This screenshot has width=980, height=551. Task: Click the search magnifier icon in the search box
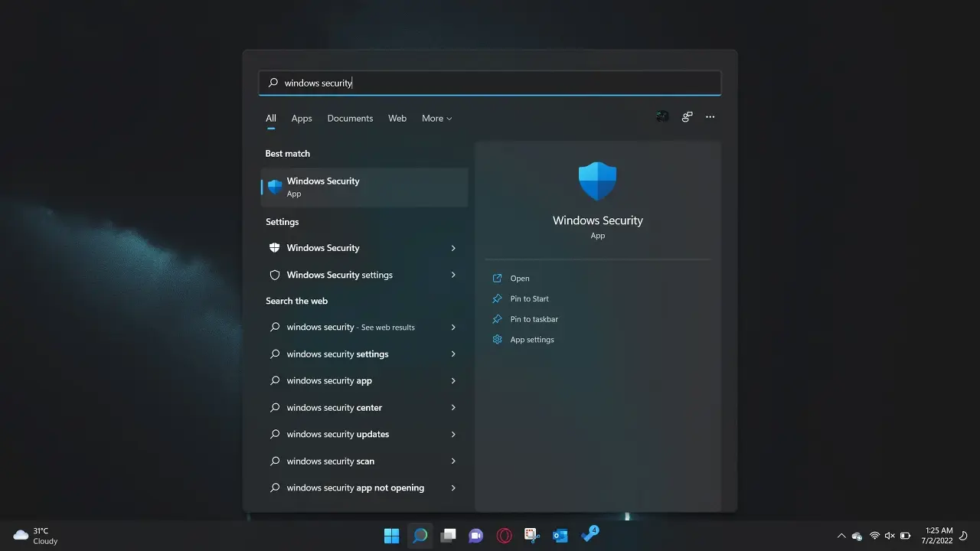coord(273,83)
